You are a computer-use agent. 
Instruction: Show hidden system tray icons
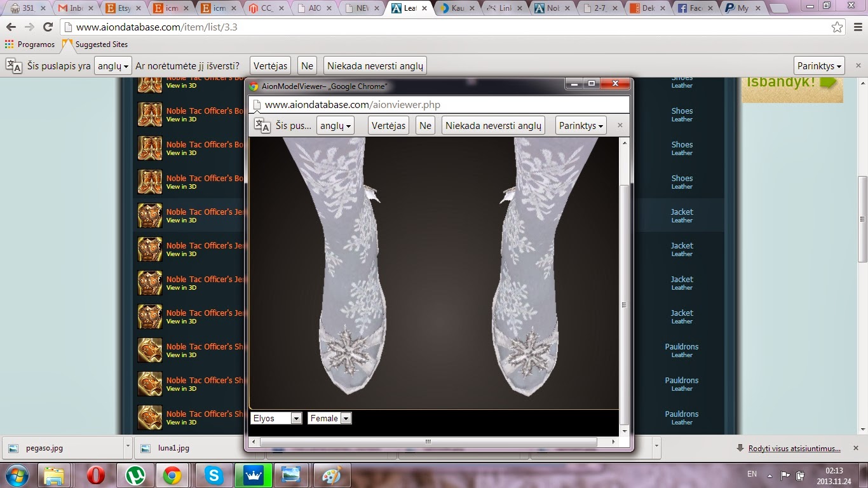[770, 475]
